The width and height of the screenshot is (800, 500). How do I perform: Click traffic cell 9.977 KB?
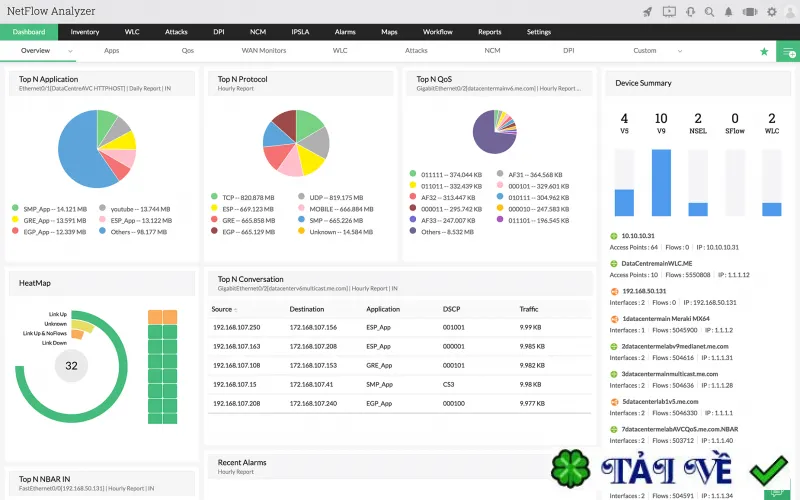click(x=532, y=403)
